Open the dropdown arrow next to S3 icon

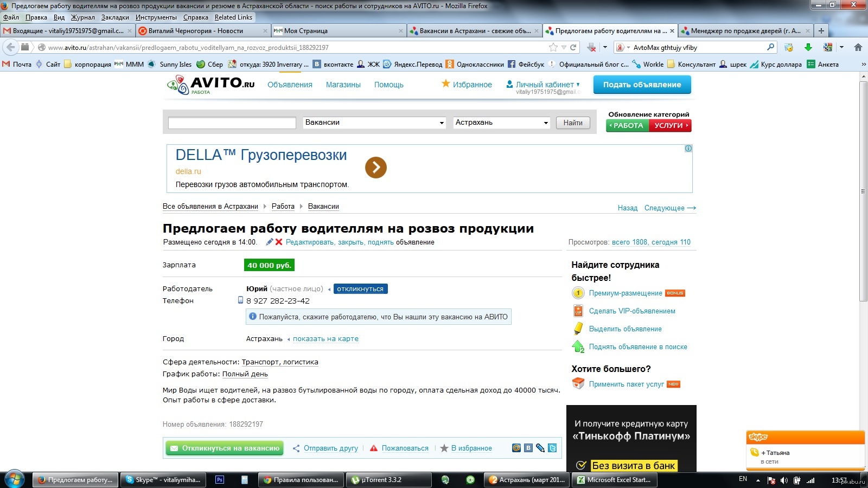click(841, 47)
